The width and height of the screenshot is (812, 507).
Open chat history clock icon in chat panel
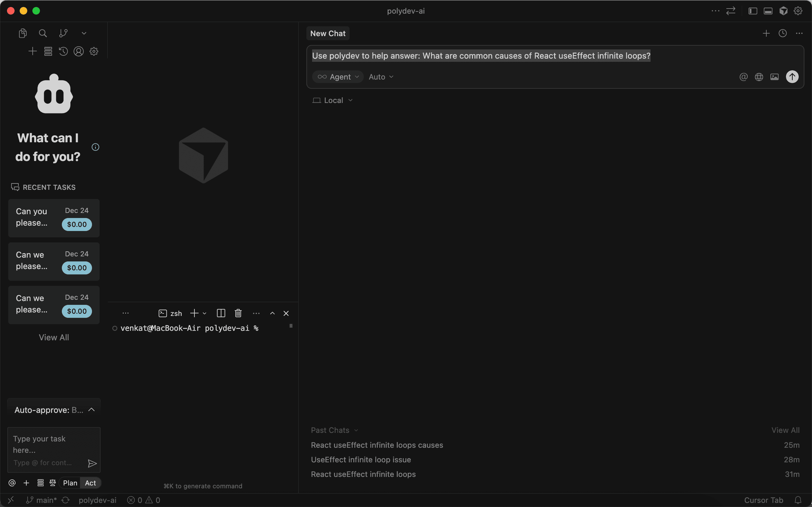783,33
